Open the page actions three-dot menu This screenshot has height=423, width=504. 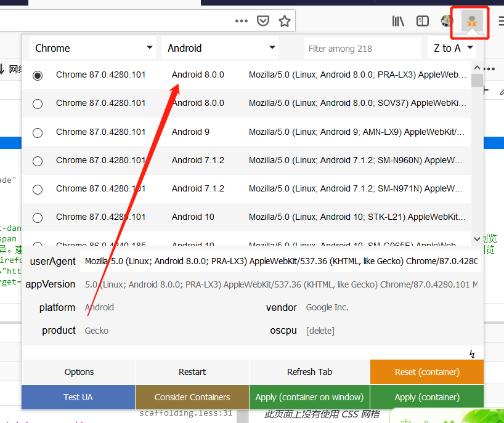(x=242, y=21)
